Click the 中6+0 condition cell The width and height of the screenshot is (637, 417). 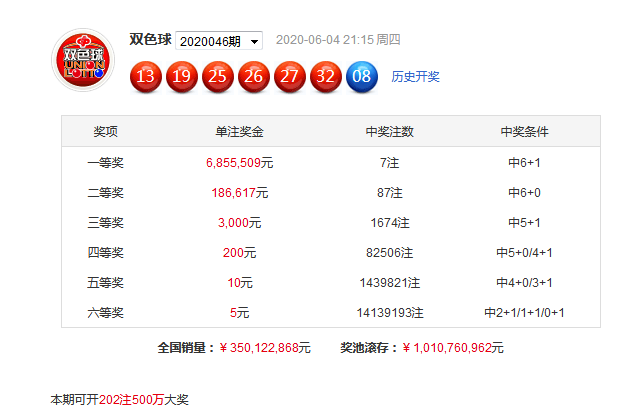point(524,193)
